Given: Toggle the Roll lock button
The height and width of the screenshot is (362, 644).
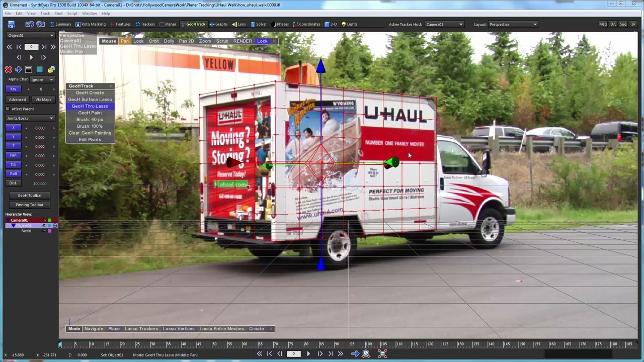Looking at the screenshot, I should (13, 173).
